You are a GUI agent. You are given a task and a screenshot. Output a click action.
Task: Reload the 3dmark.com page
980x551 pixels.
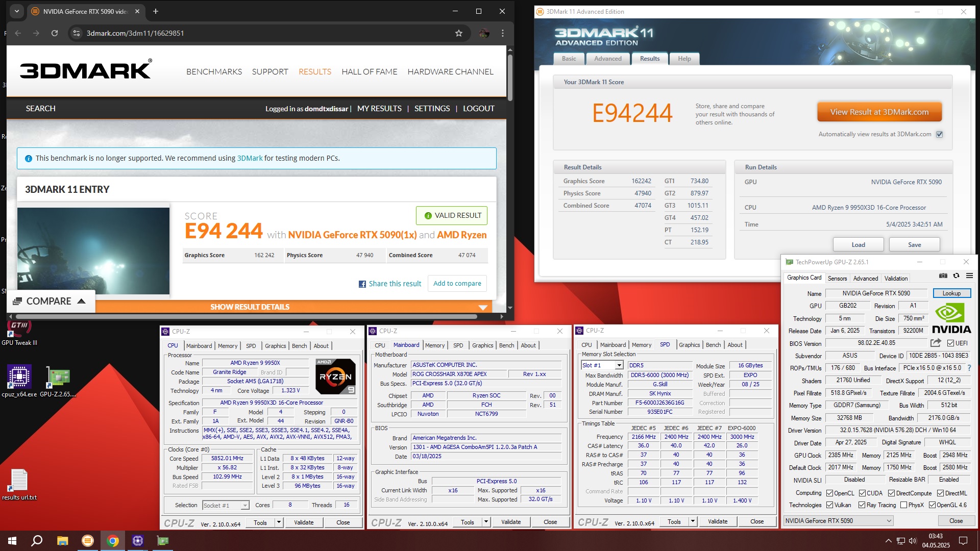point(55,33)
